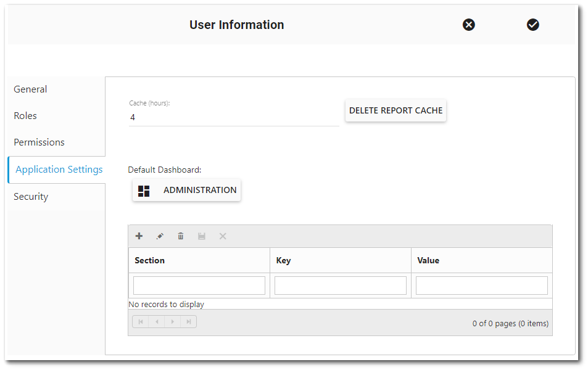This screenshot has height=370, width=588.
Task: Switch to the Roles tab
Action: [25, 115]
